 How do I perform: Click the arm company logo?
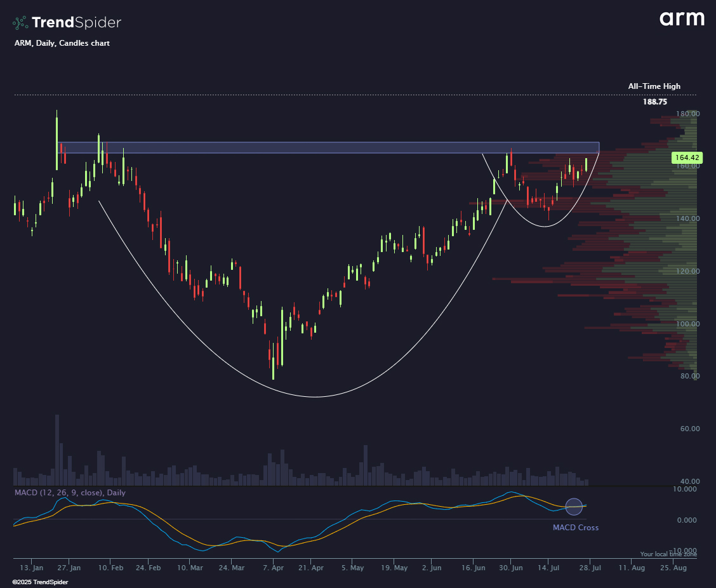[682, 18]
